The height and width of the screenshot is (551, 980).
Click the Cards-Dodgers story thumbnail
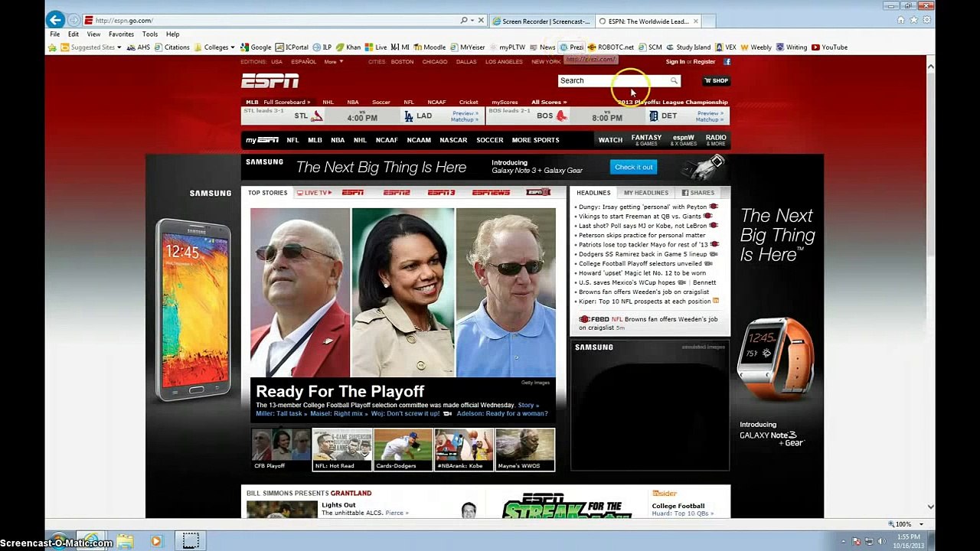click(403, 449)
